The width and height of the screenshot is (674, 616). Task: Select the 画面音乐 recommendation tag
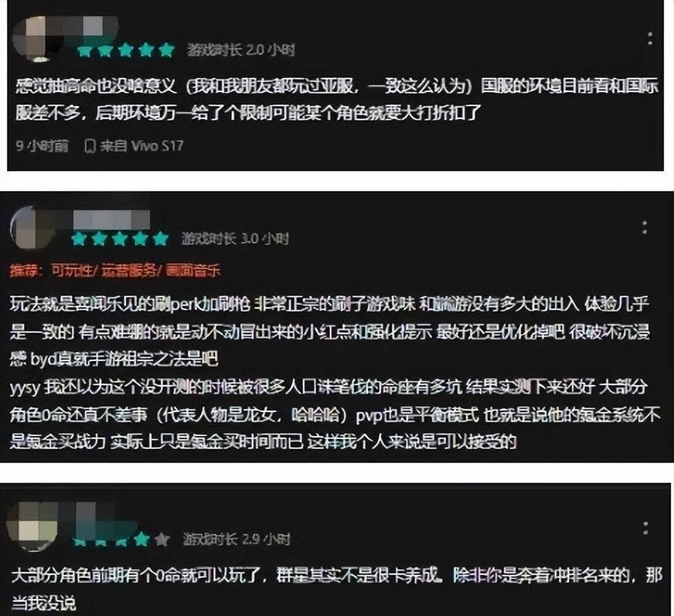(193, 270)
